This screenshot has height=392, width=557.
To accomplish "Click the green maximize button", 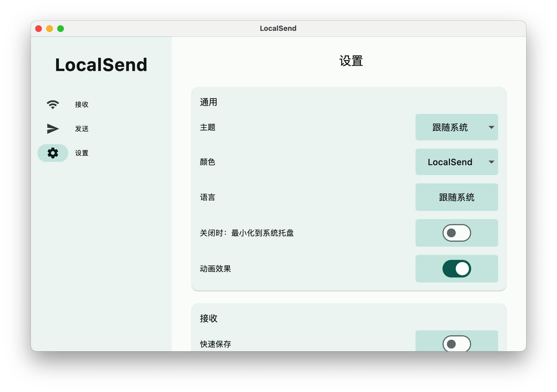I will click(60, 28).
